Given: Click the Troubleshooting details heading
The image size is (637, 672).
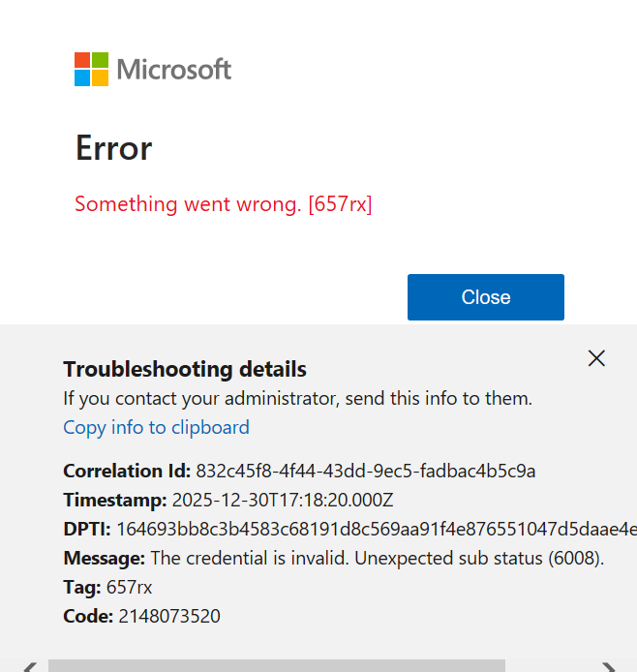Looking at the screenshot, I should (185, 369).
